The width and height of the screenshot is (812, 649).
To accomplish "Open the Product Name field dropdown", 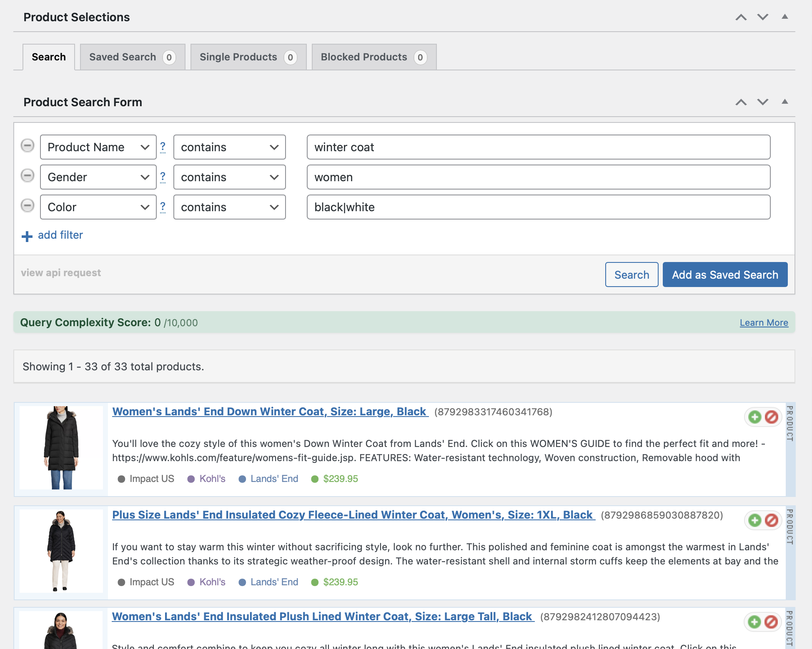I will pyautogui.click(x=98, y=147).
